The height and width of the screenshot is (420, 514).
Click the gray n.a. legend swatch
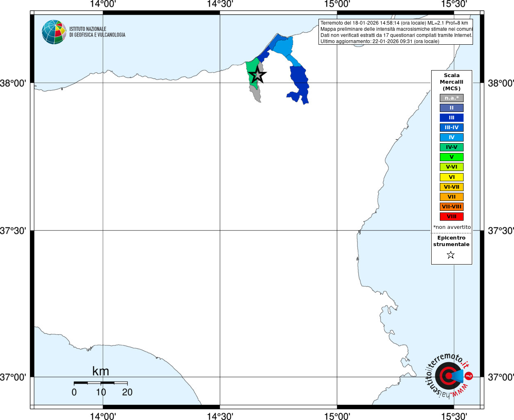[x=452, y=98]
